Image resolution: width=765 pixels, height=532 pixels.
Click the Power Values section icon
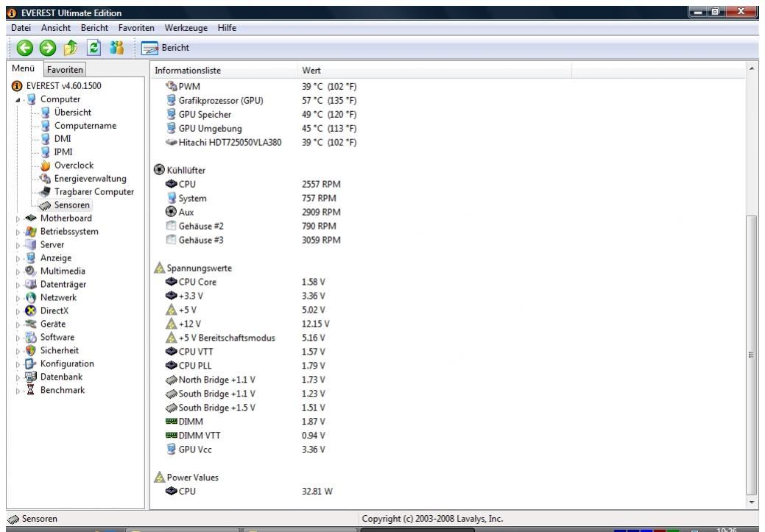pyautogui.click(x=160, y=477)
